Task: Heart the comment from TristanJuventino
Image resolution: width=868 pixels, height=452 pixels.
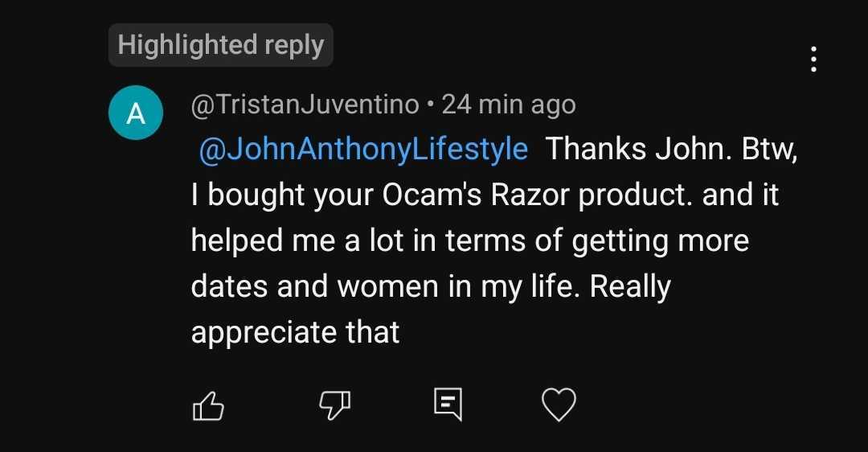Action: click(559, 405)
